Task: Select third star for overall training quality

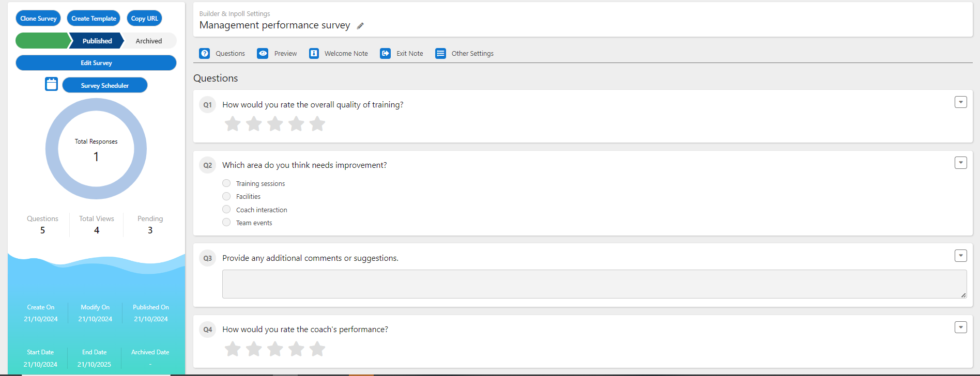Action: pyautogui.click(x=275, y=124)
